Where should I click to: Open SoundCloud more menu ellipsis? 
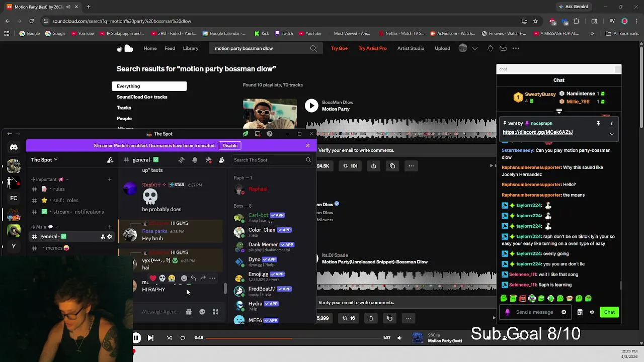516,48
